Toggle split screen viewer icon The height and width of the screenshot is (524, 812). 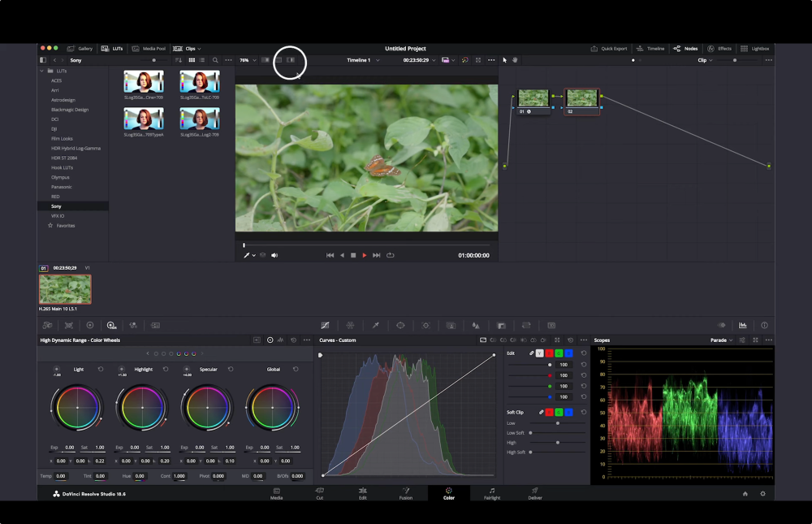(x=278, y=60)
